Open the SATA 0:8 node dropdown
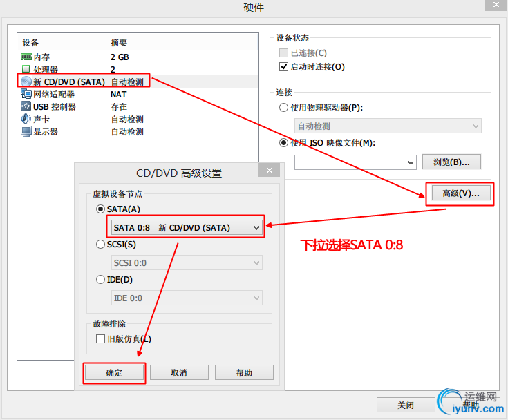508x420 pixels. [187, 228]
